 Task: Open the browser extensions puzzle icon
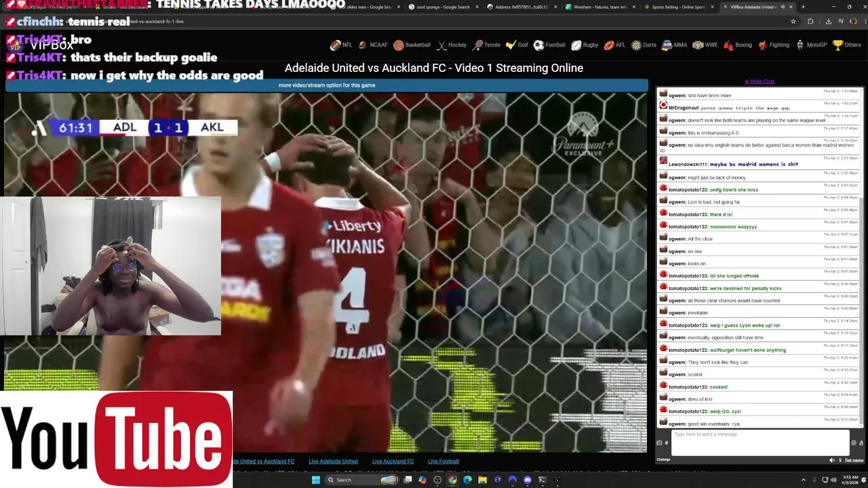point(810,21)
